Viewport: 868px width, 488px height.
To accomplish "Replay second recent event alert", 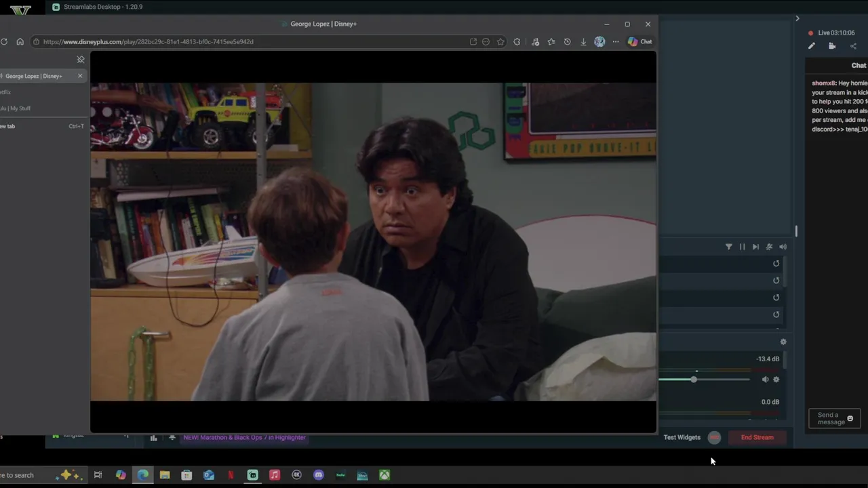I will tap(776, 281).
